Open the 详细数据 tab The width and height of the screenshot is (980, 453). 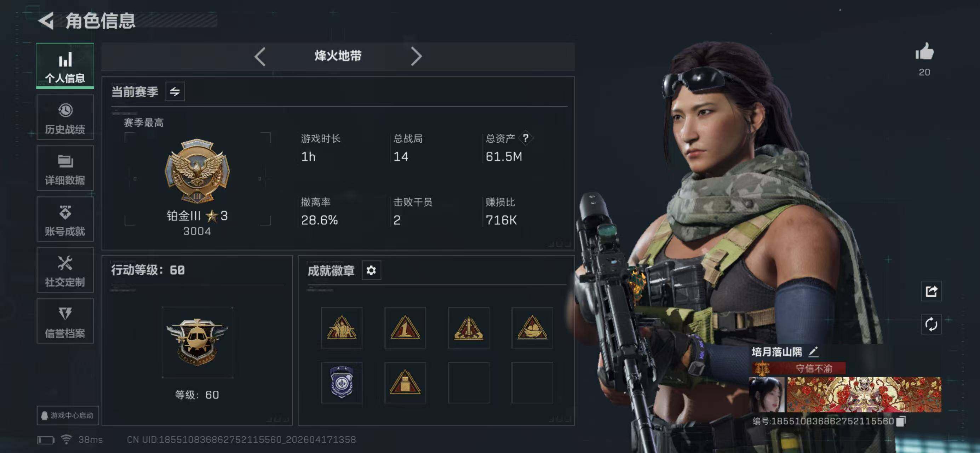coord(65,168)
